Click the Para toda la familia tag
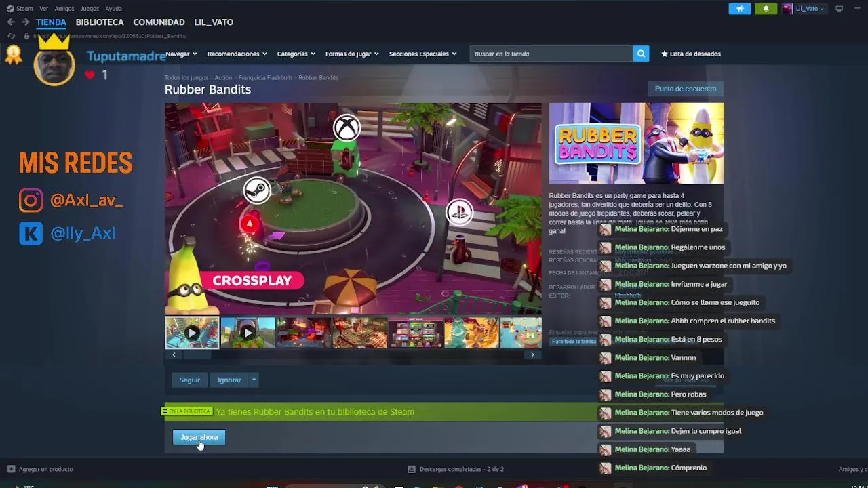 574,342
